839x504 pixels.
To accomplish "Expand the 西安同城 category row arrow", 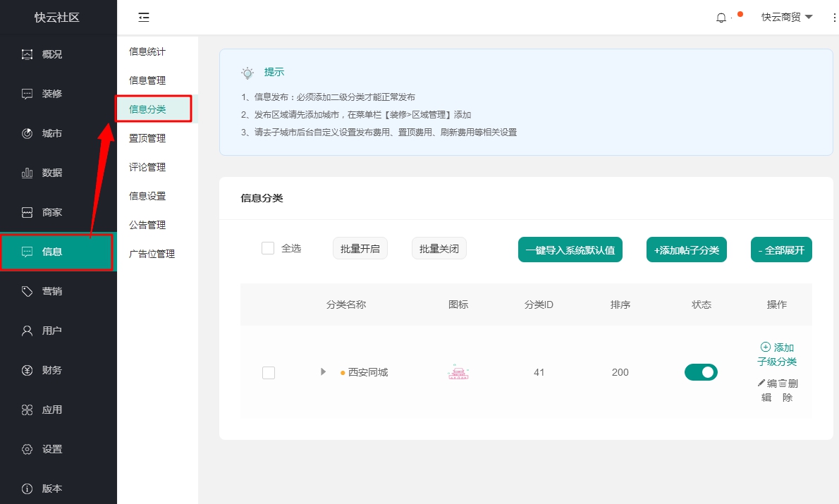I will pyautogui.click(x=324, y=371).
